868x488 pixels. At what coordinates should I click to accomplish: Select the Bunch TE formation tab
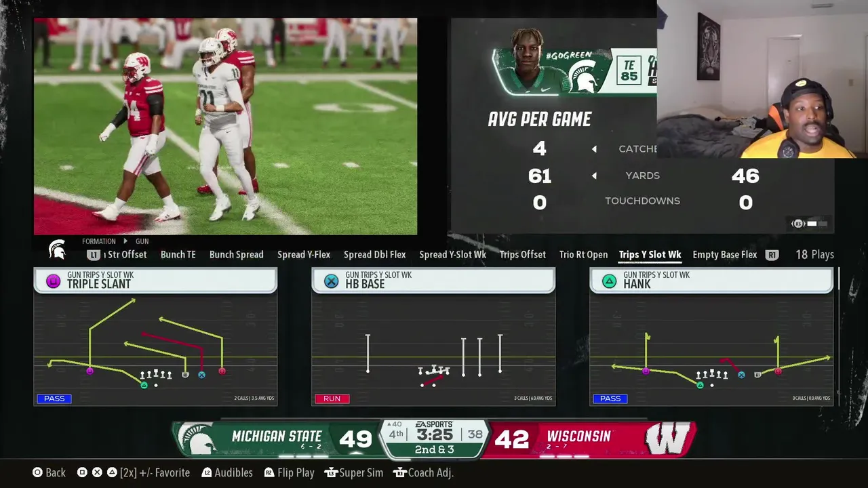[178, 255]
